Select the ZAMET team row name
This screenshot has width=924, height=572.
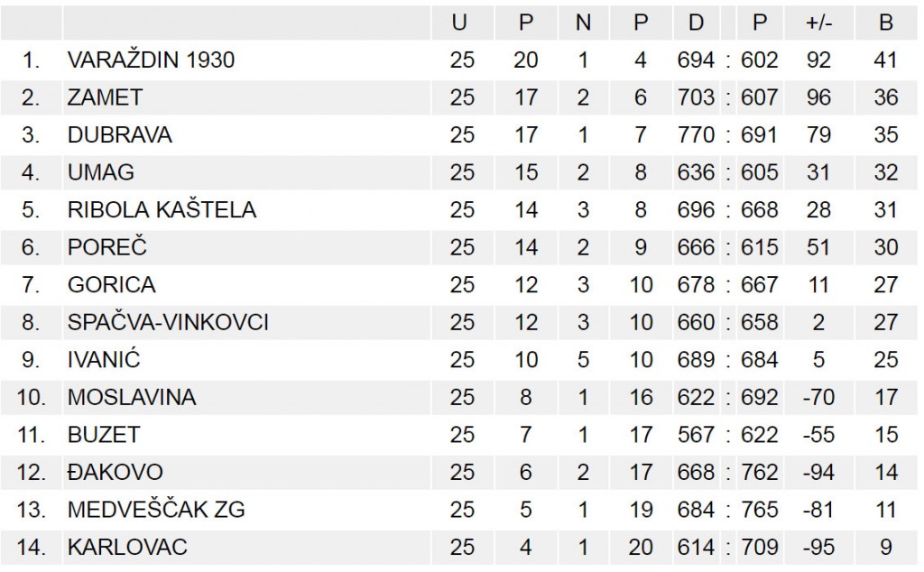(x=106, y=97)
